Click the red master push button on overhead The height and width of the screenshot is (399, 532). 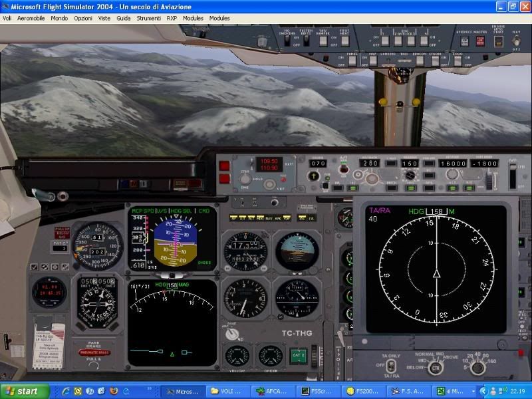(x=480, y=41)
